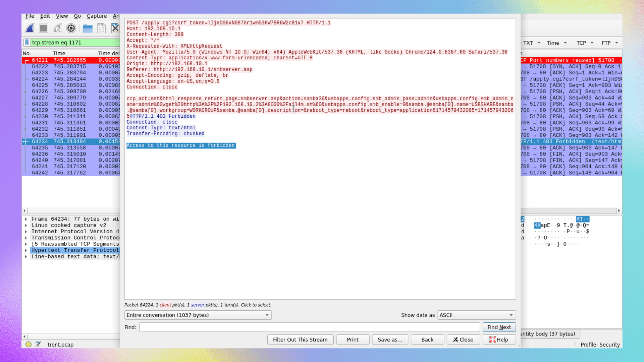Click the Port numbers reused info cell

pos(571,60)
